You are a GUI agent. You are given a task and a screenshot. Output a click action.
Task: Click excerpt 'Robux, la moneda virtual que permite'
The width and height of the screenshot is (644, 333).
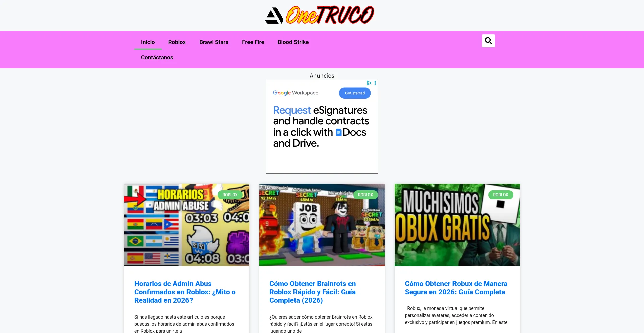456,315
